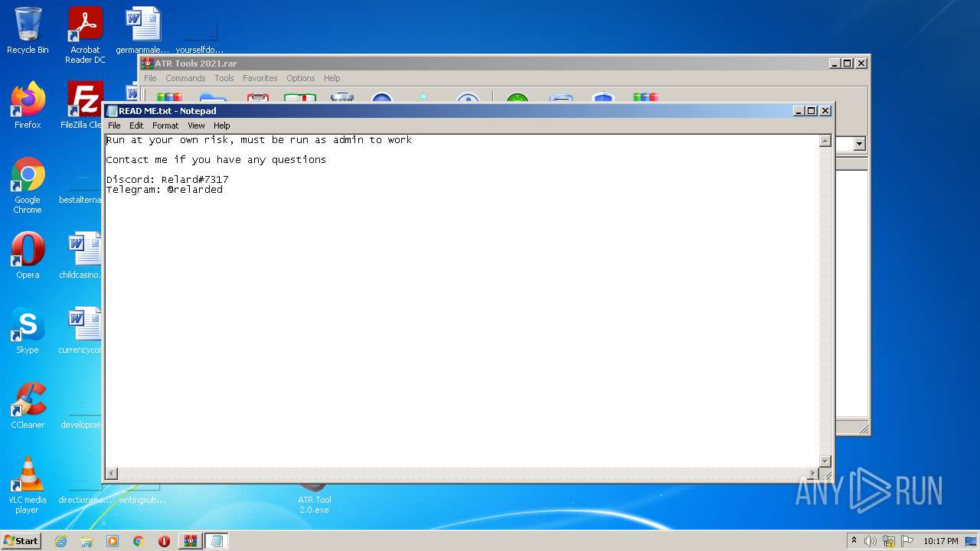Open the volume speaker tray icon
This screenshot has width=980, height=551.
click(871, 541)
